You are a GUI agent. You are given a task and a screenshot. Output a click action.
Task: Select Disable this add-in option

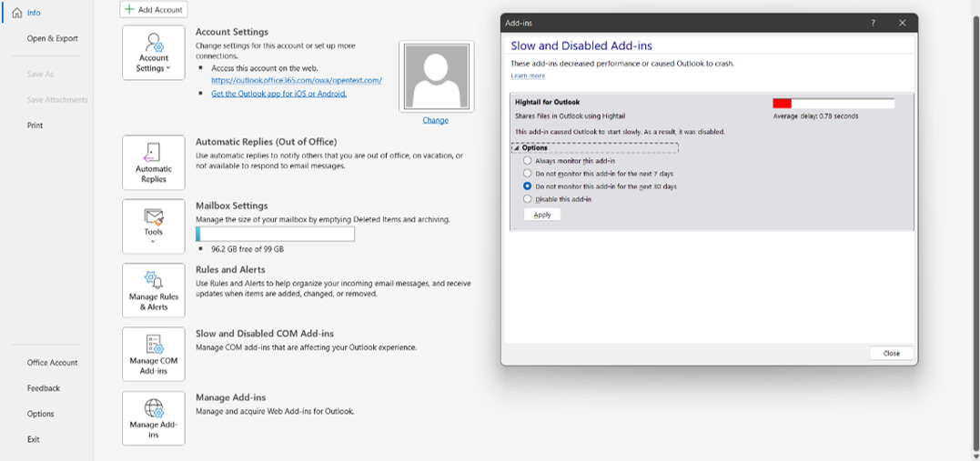point(528,198)
